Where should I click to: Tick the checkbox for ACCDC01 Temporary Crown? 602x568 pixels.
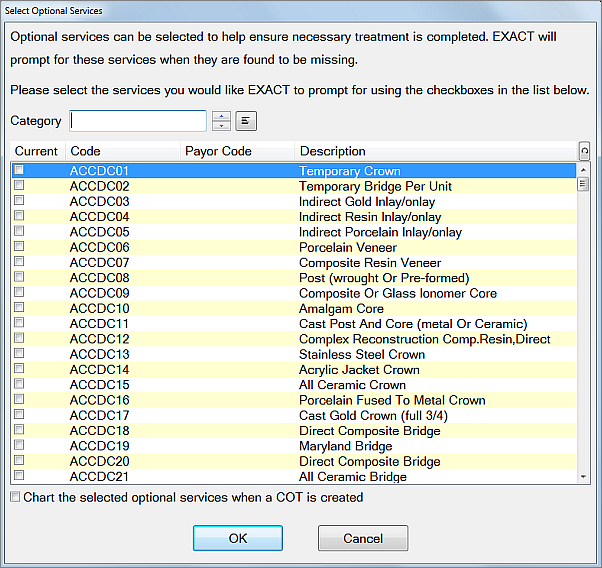tap(19, 170)
